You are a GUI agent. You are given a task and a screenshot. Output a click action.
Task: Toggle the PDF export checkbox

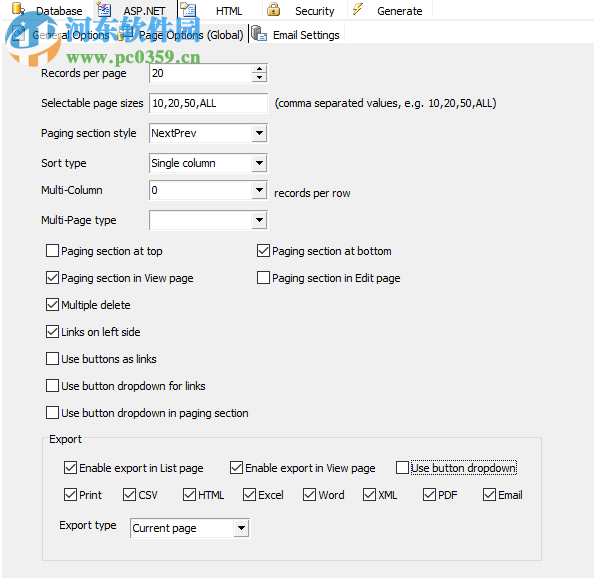tap(429, 495)
